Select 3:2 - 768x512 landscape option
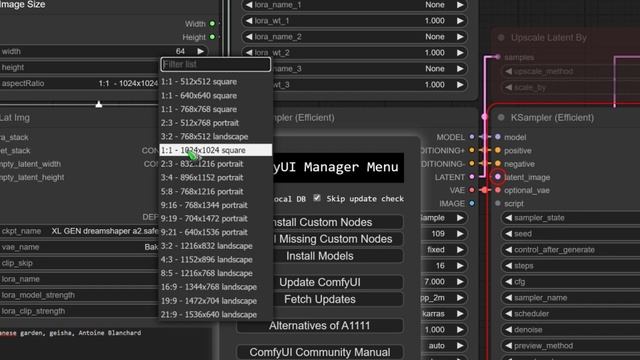Viewport: 640px width, 360px height. (216, 137)
